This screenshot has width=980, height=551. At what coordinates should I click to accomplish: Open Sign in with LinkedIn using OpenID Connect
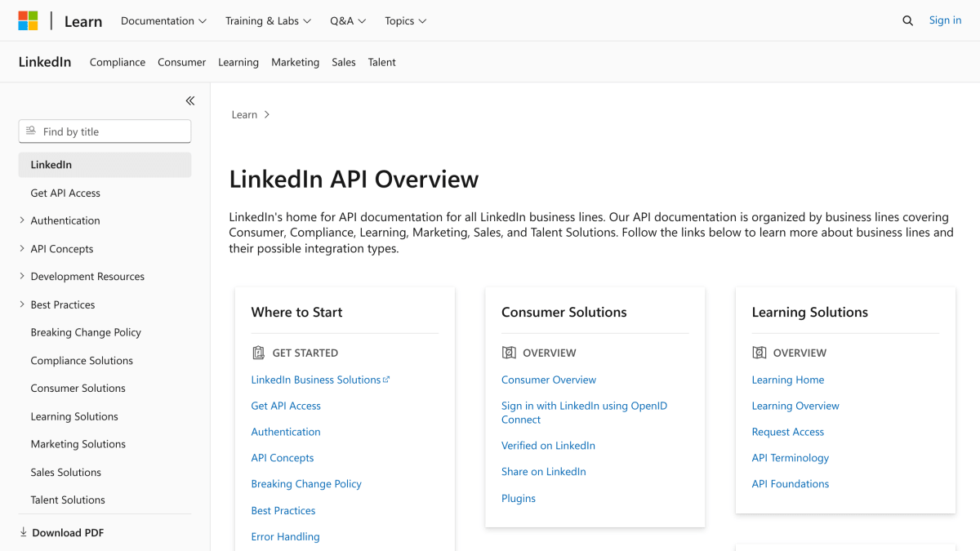(x=584, y=412)
